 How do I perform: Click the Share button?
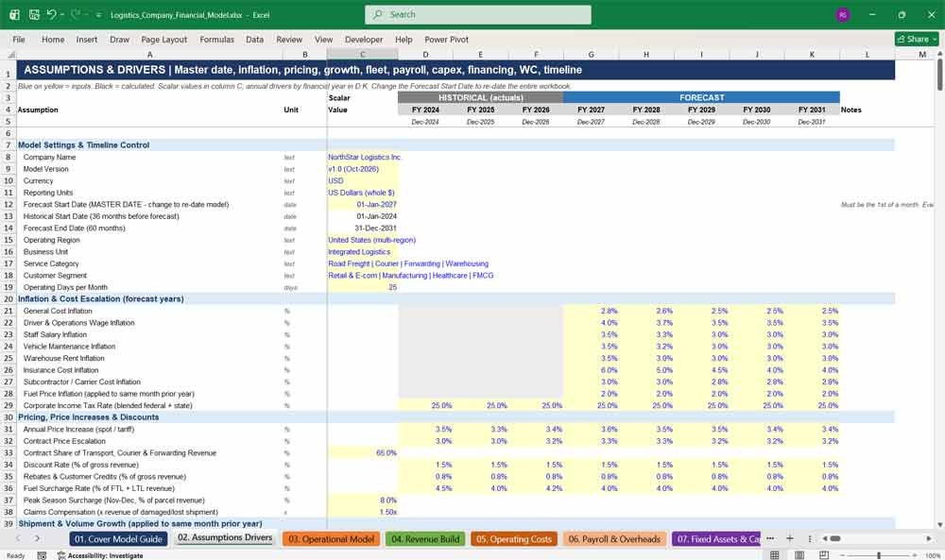pos(917,39)
